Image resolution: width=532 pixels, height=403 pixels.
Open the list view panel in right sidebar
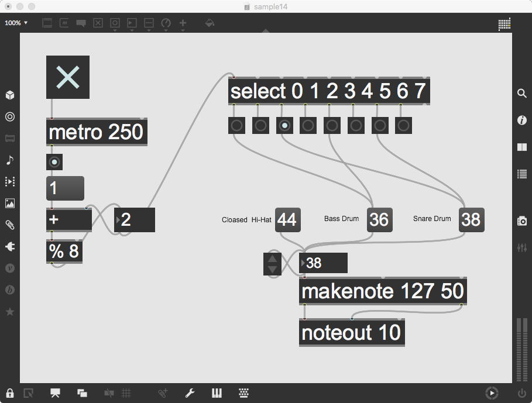point(522,174)
